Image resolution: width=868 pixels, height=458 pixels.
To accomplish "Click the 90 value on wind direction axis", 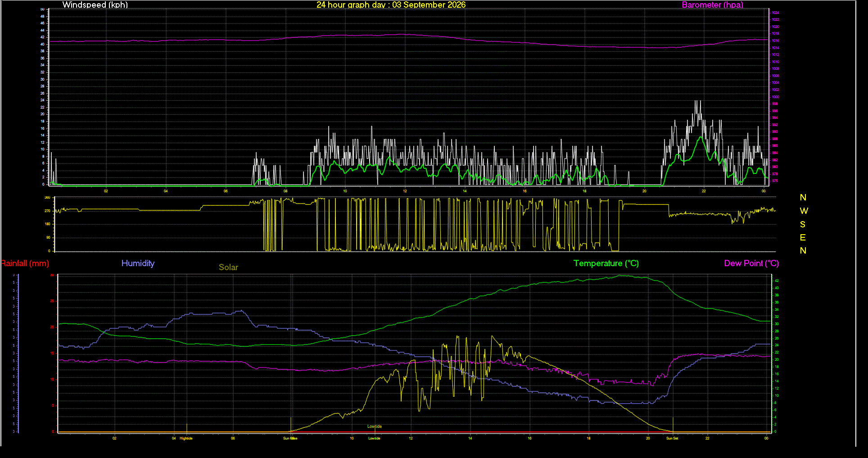I will tap(48, 237).
